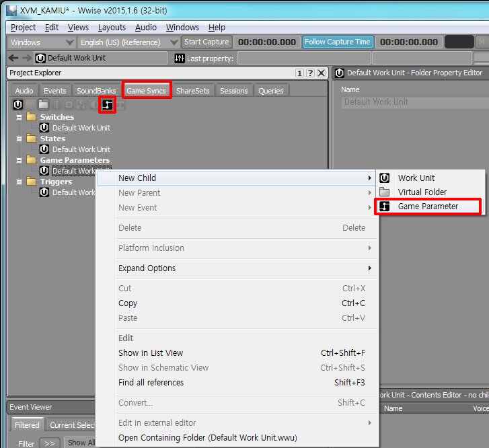Screen dimensions: 489x448
Task: Open the English (US) language dropdown
Action: tap(128, 42)
